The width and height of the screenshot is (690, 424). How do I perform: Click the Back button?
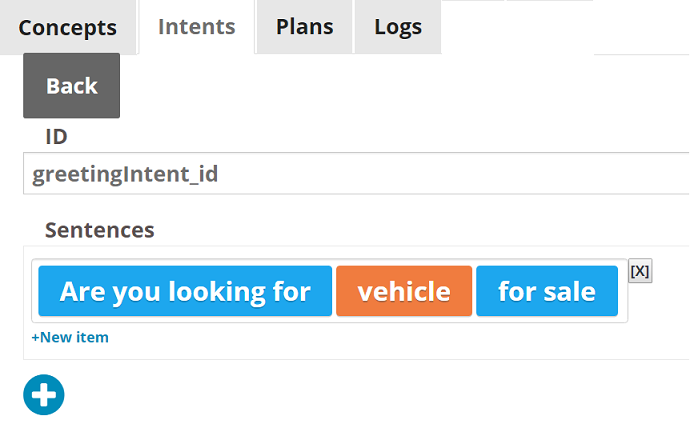pos(71,86)
